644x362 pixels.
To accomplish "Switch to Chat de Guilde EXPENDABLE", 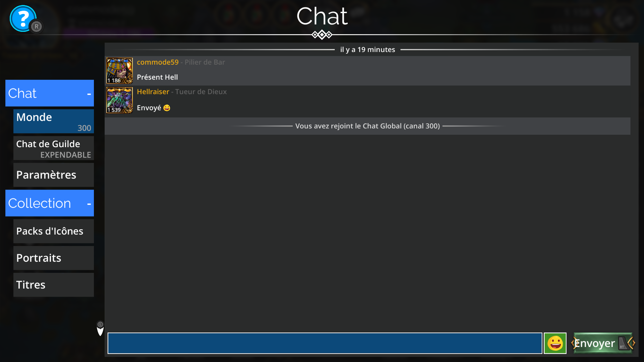I will [x=54, y=148].
